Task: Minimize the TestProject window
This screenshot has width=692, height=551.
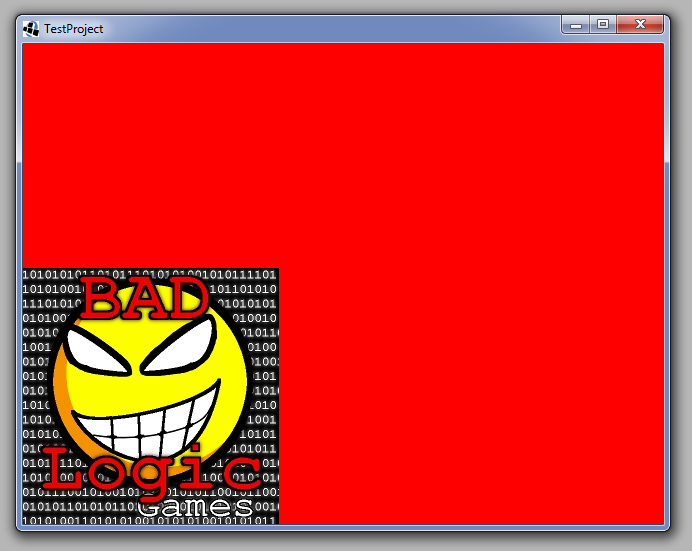Action: pyautogui.click(x=575, y=25)
